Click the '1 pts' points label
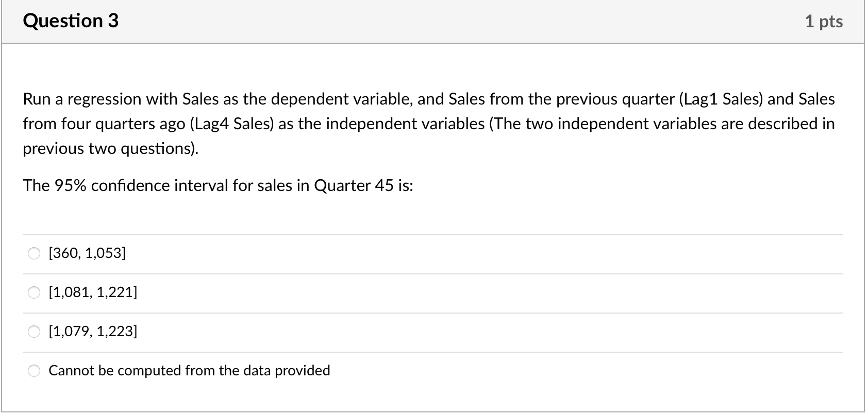This screenshot has width=868, height=415. coord(824,21)
